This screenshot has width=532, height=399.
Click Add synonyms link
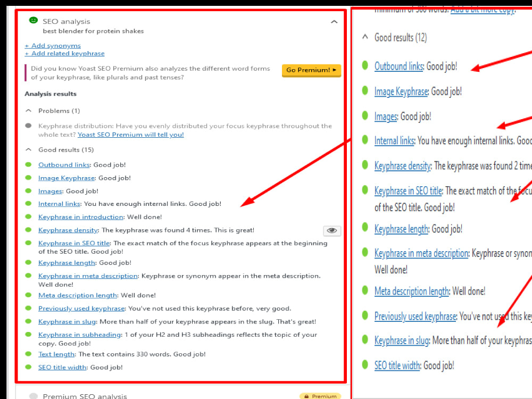point(53,45)
